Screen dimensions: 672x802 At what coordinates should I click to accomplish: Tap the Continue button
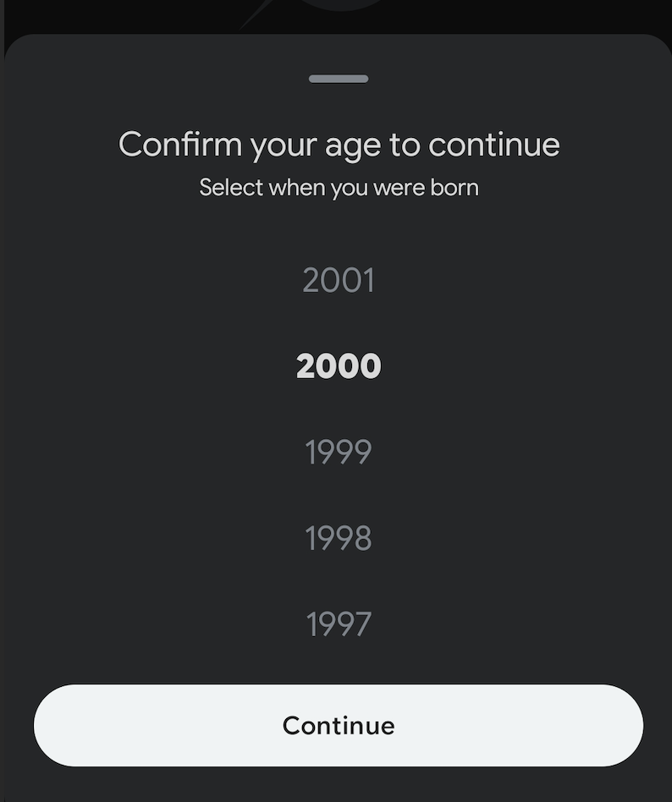339,725
